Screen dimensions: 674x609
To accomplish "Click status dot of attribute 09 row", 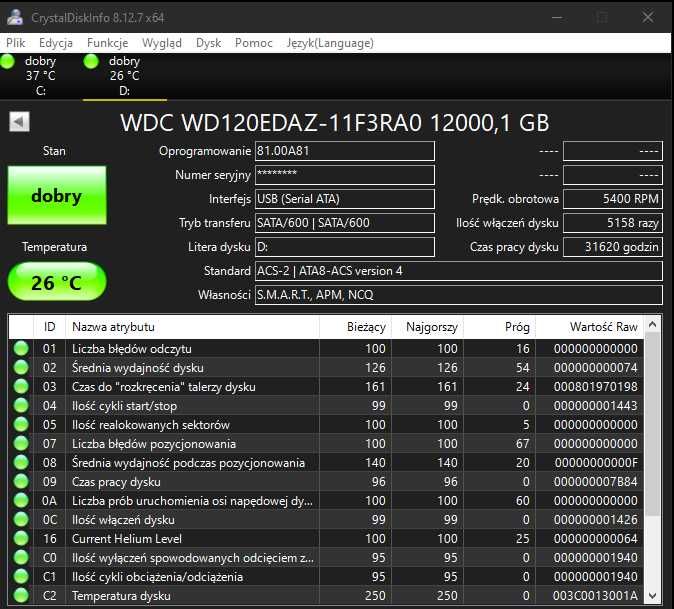I will click(x=21, y=481).
